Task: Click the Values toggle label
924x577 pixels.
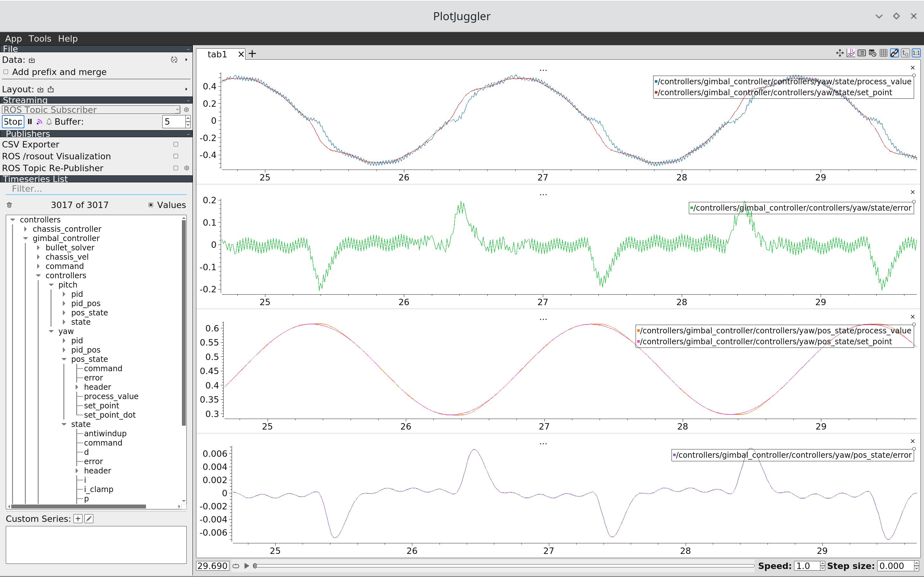Action: tap(171, 205)
